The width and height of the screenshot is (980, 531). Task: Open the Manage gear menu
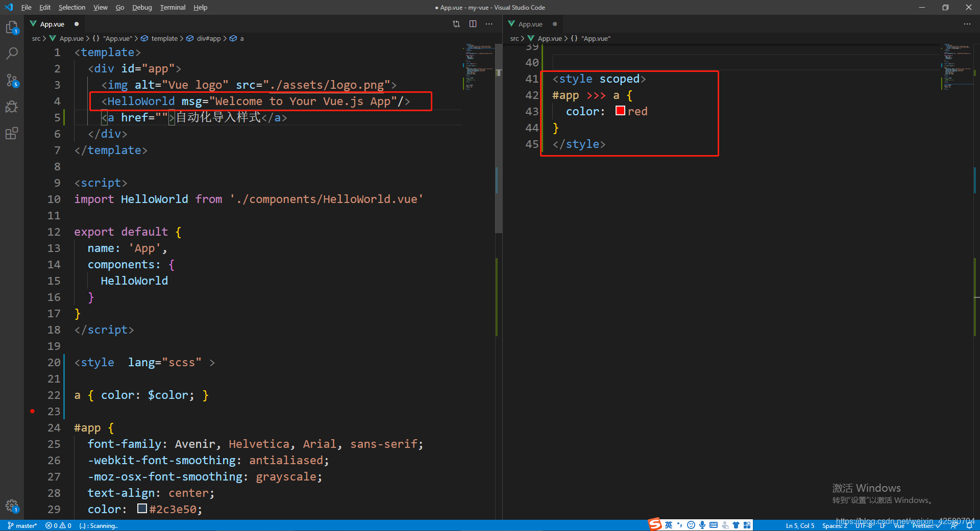[x=12, y=506]
